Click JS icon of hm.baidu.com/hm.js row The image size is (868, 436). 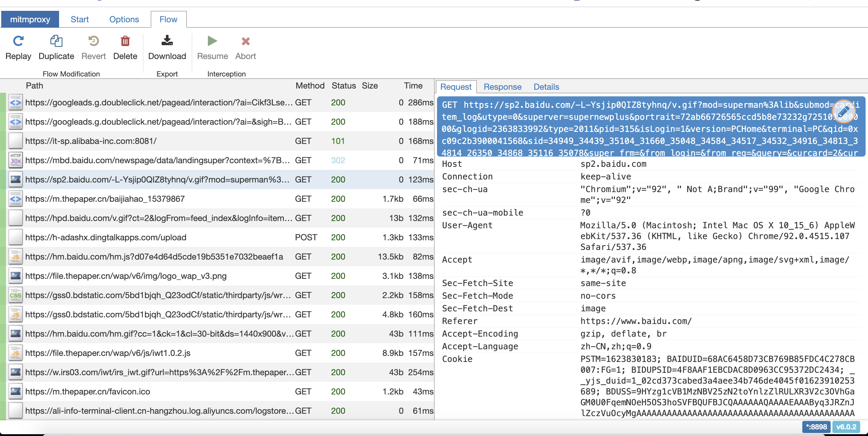point(15,257)
